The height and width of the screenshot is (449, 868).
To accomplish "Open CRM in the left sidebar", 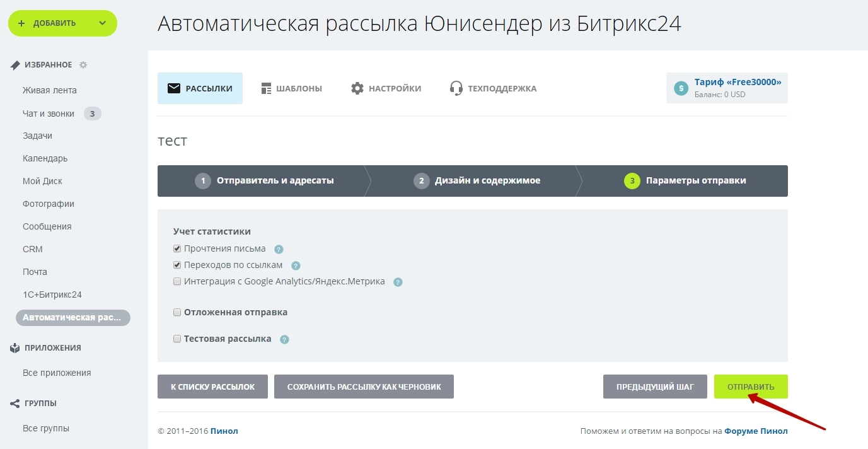I will click(33, 249).
